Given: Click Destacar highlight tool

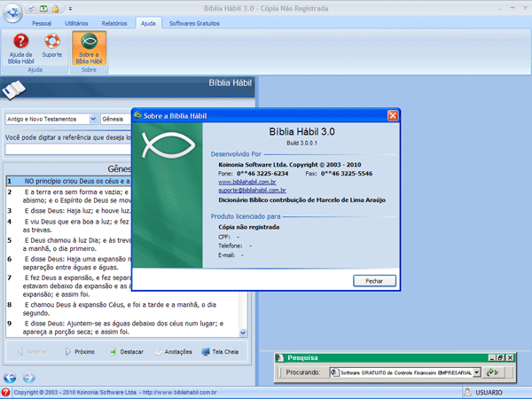Looking at the screenshot, I should click(125, 351).
